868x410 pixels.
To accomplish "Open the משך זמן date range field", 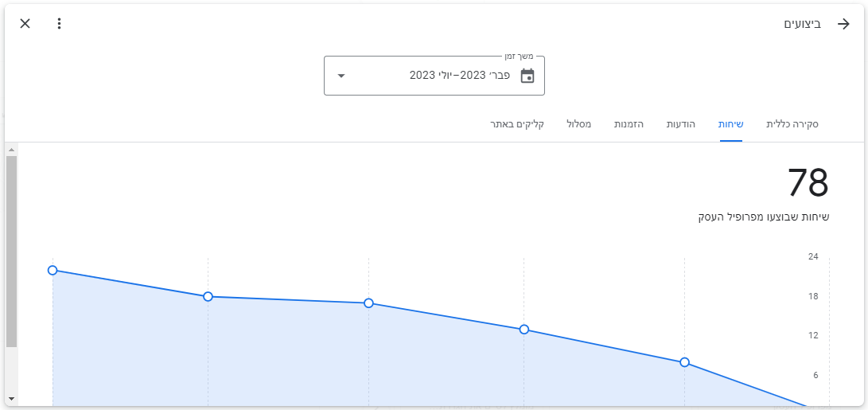I will pyautogui.click(x=434, y=76).
